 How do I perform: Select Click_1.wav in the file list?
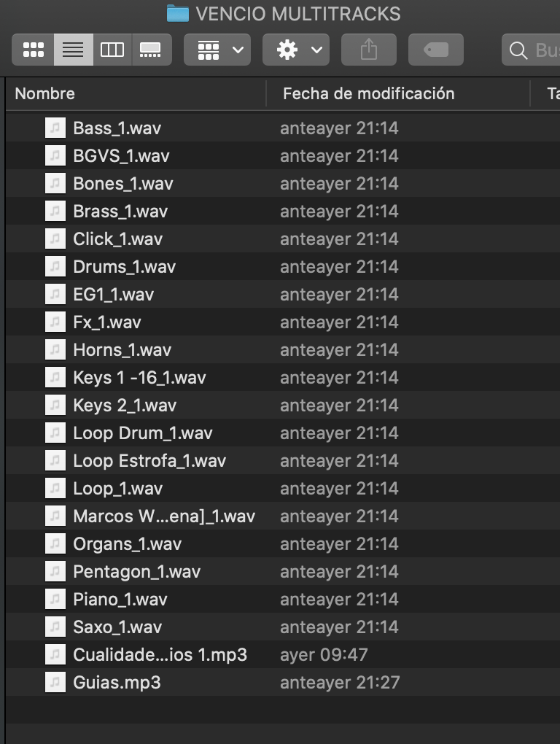(x=117, y=239)
